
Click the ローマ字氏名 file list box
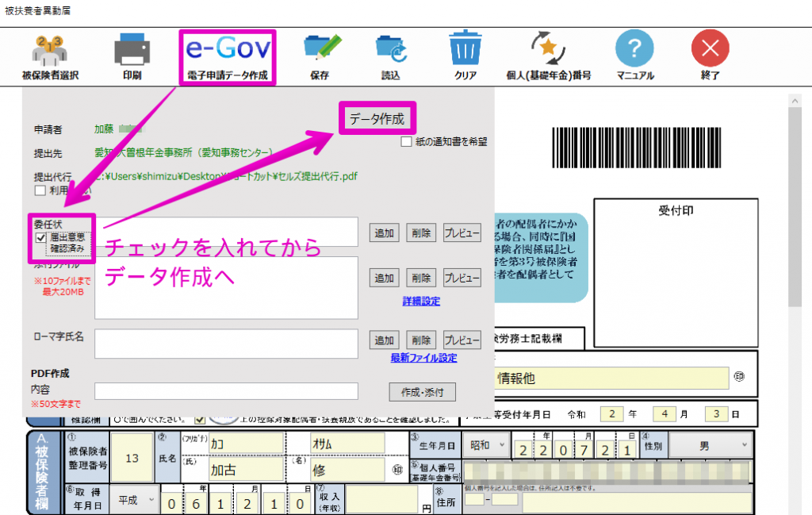226,344
